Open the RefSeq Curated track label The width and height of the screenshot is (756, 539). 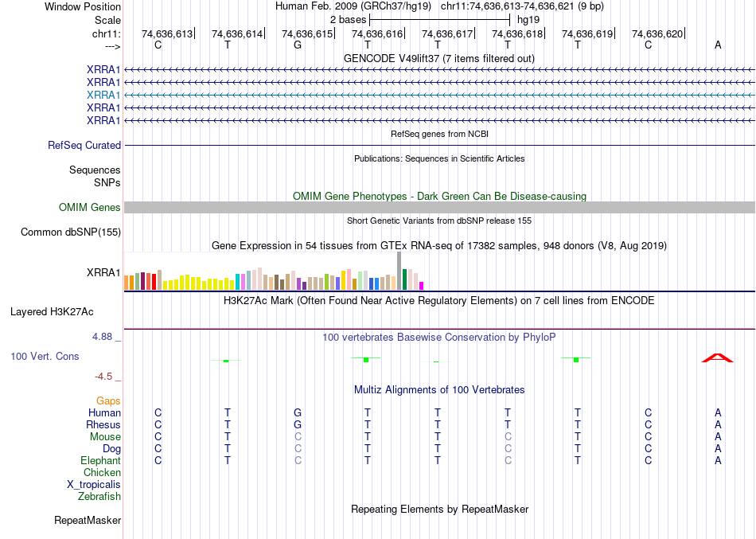pyautogui.click(x=84, y=145)
